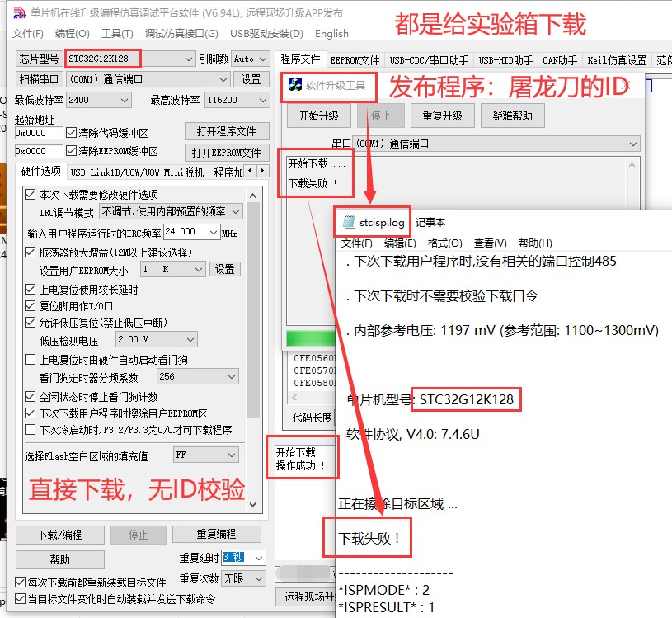Toggle 每次下载前都重新装载目标文件 checkbox
The height and width of the screenshot is (618, 672).
[x=20, y=582]
